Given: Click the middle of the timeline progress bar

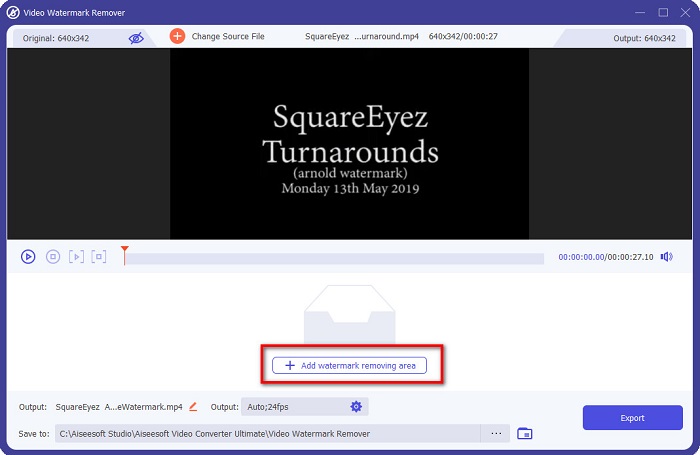Looking at the screenshot, I should tap(334, 259).
